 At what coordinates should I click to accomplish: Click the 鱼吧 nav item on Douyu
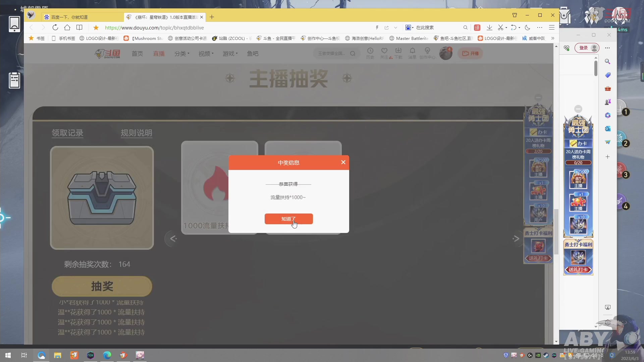click(x=253, y=54)
